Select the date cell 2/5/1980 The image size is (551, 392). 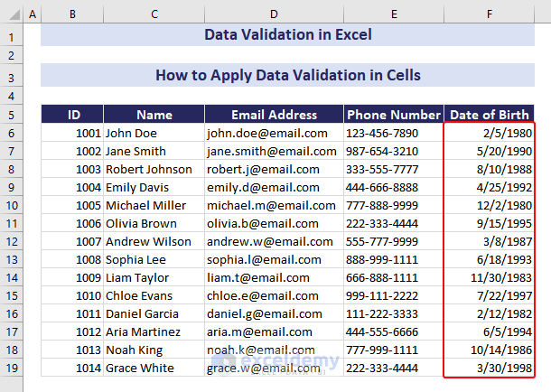pos(489,133)
